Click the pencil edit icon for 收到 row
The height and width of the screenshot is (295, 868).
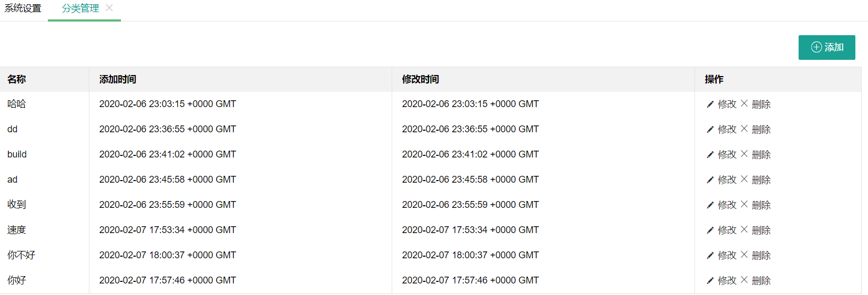pyautogui.click(x=710, y=205)
